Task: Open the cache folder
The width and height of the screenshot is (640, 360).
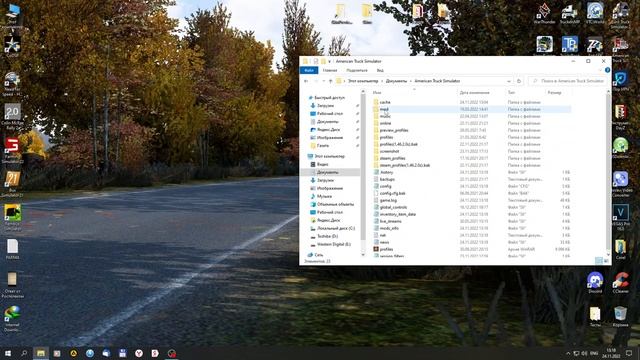Action: click(385, 102)
